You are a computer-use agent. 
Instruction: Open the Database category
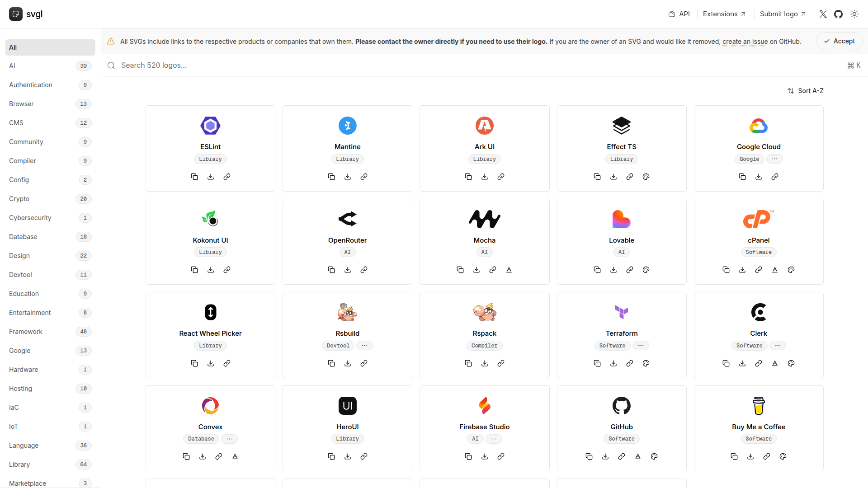pyautogui.click(x=50, y=237)
